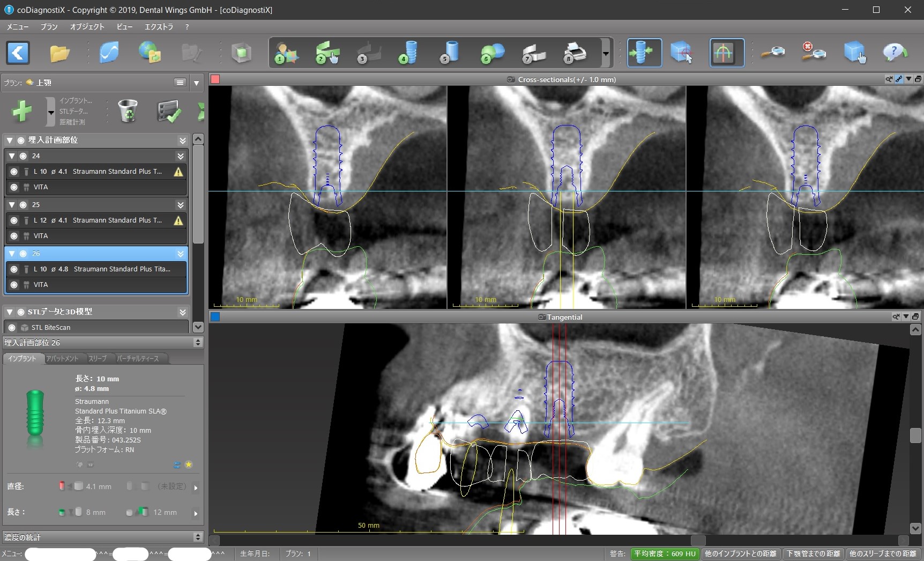Open the plan 上顎 dropdown arrow
Screen dimensions: 924x561
[196, 83]
